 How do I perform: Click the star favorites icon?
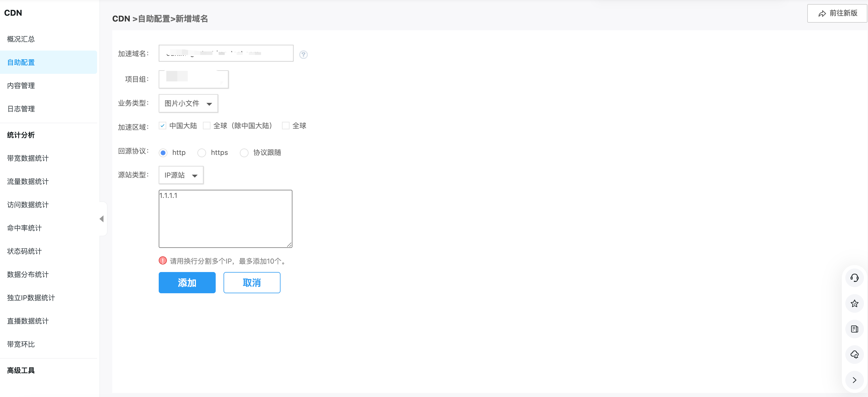(x=854, y=303)
